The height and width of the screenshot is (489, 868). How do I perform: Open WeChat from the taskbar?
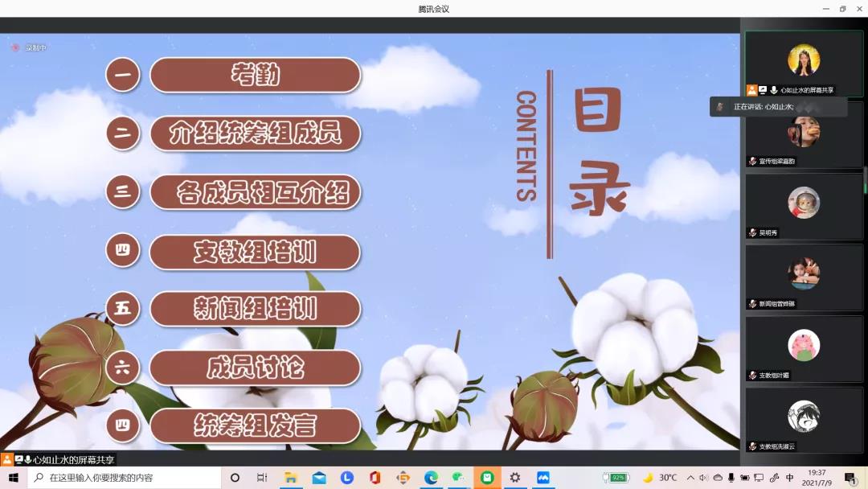pos(458,478)
